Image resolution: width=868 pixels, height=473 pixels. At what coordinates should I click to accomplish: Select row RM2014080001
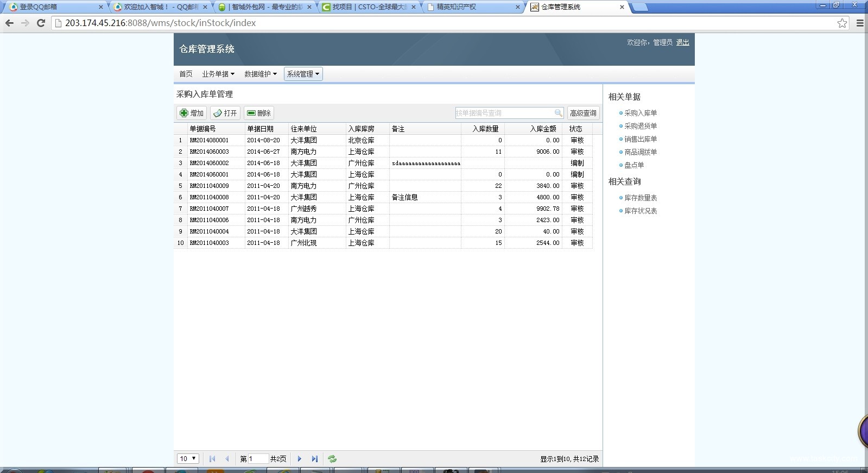(383, 140)
